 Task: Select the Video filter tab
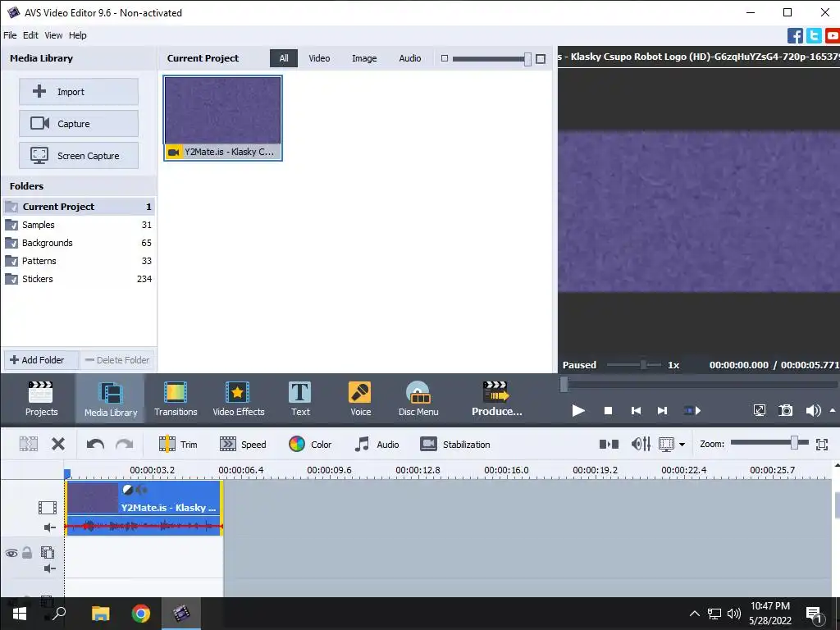[x=319, y=58]
